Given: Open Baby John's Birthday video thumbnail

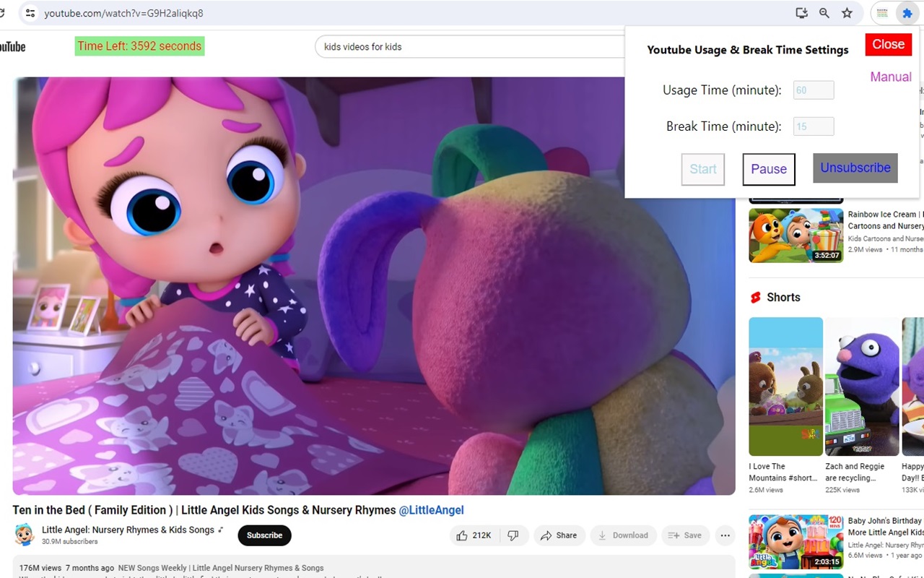Looking at the screenshot, I should [796, 541].
